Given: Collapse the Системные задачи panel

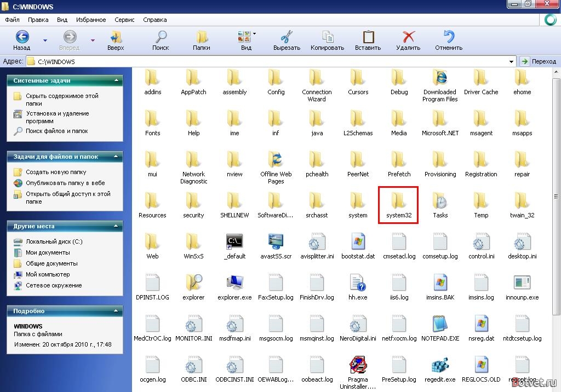Looking at the screenshot, I should (116, 80).
